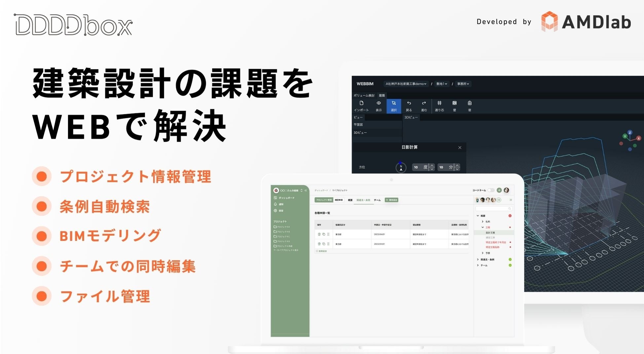Expand the 予算 tree node
Screen dimensions: 644x354
[x=483, y=253]
